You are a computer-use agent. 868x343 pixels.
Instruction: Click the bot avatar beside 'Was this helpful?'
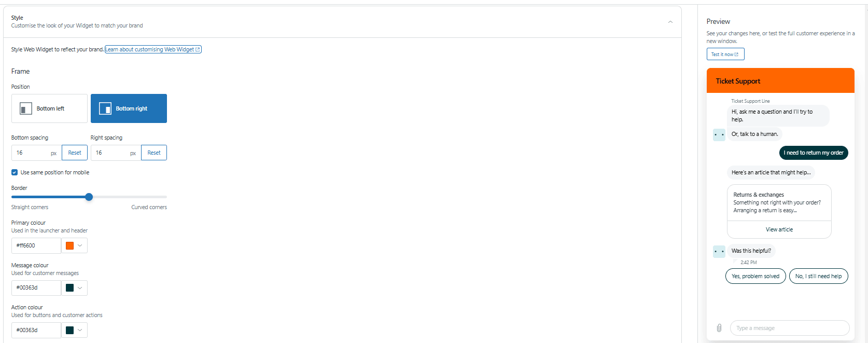pyautogui.click(x=719, y=251)
